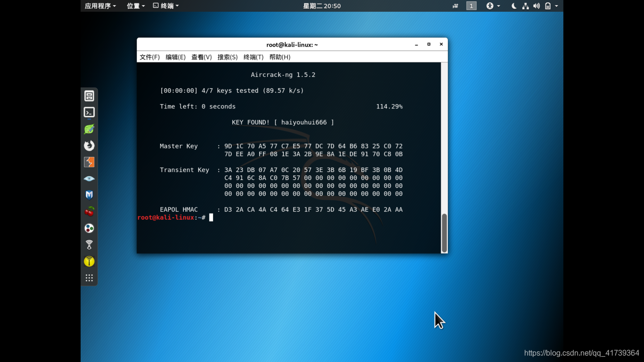This screenshot has height=362, width=644.
Task: Close the terminal window
Action: (441, 44)
